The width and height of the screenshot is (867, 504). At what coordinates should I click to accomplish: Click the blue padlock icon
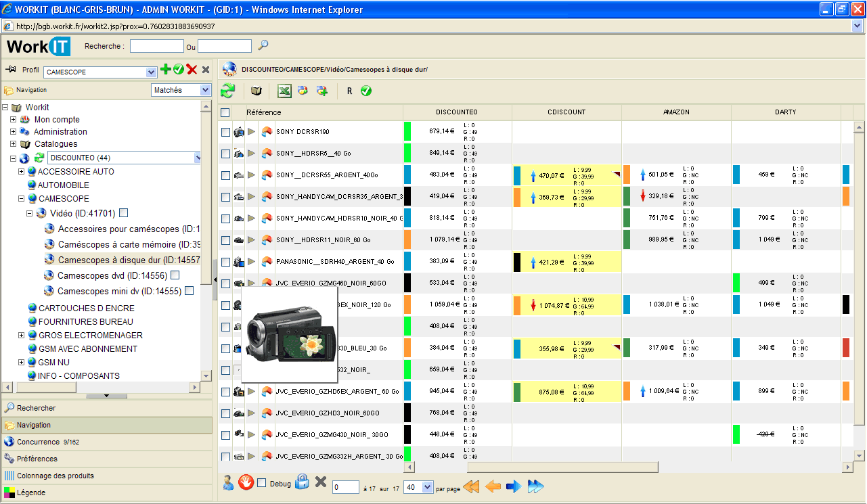click(303, 482)
